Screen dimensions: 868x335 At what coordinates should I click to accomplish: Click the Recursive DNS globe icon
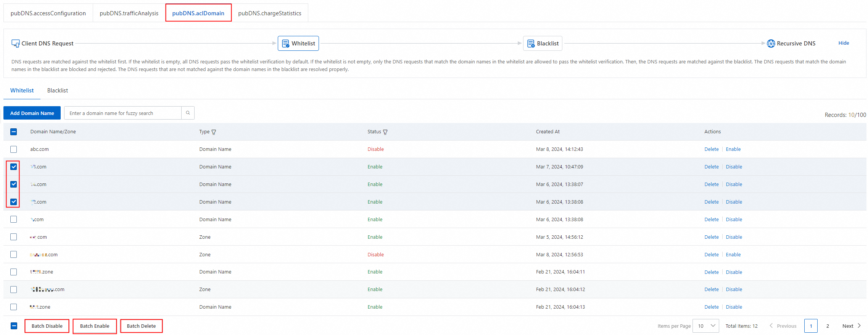point(771,44)
